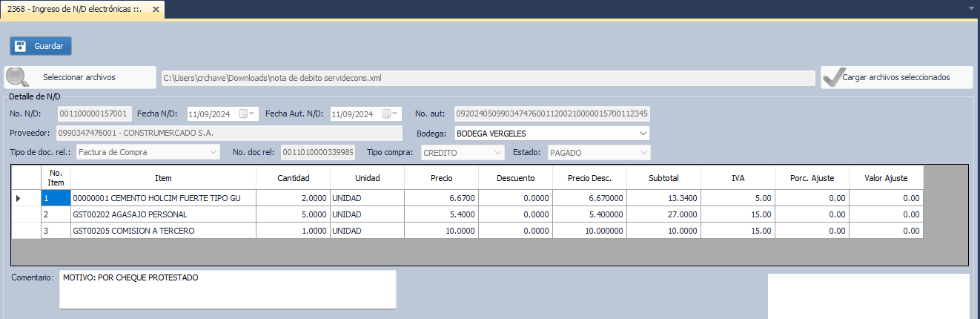This screenshot has width=980, height=319.
Task: Close the Ingreso de N/D electrónicas tab
Action: [155, 10]
